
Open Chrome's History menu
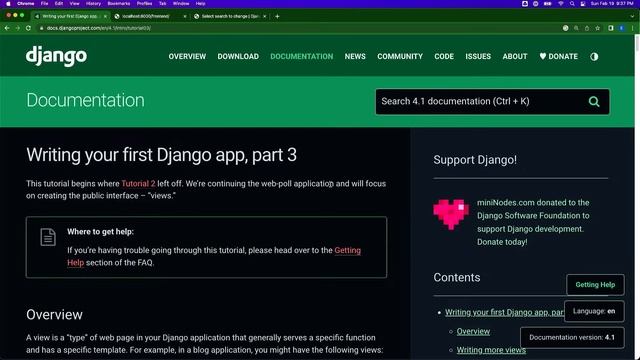93,4
